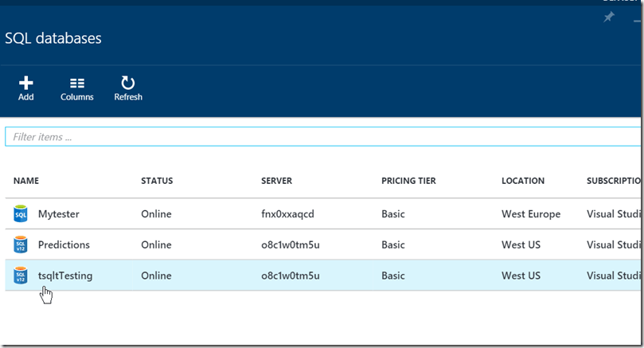
Task: Pin the SQL databases blade
Action: point(609,17)
